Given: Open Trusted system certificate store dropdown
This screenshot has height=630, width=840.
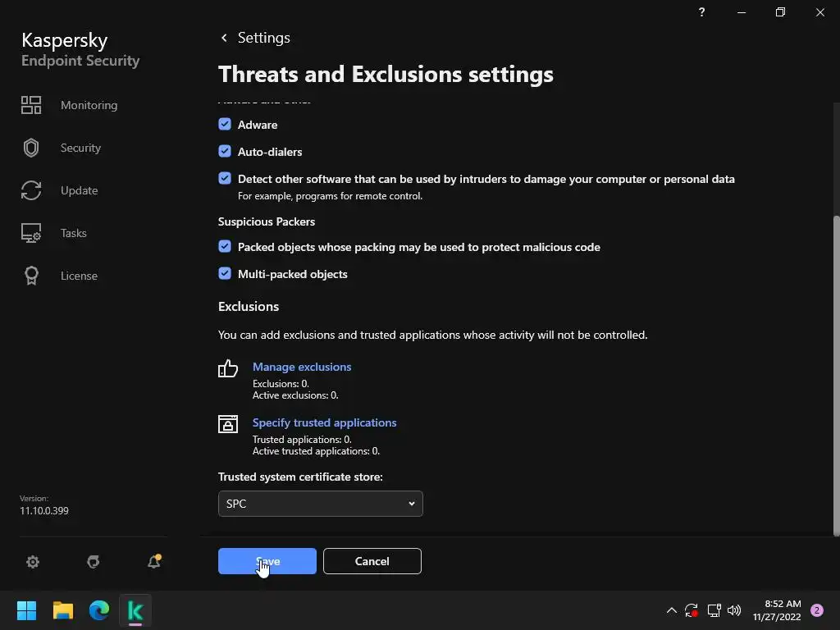Looking at the screenshot, I should tap(321, 504).
